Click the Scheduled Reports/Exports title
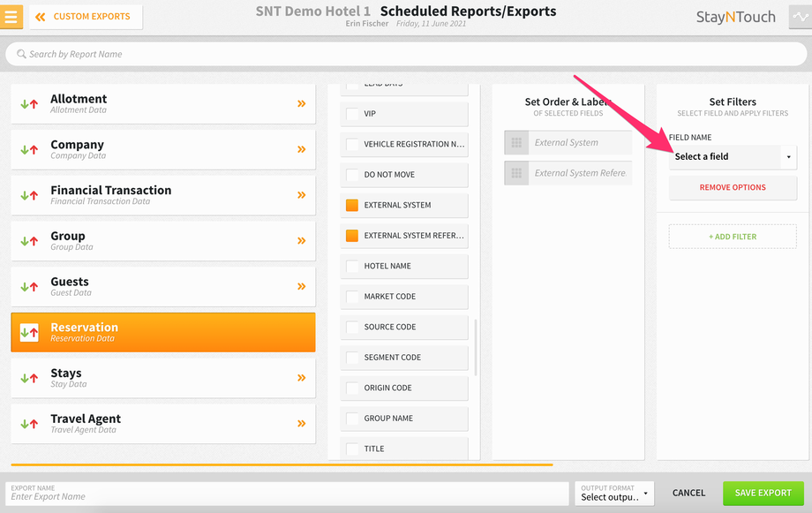The height and width of the screenshot is (513, 812). [468, 11]
